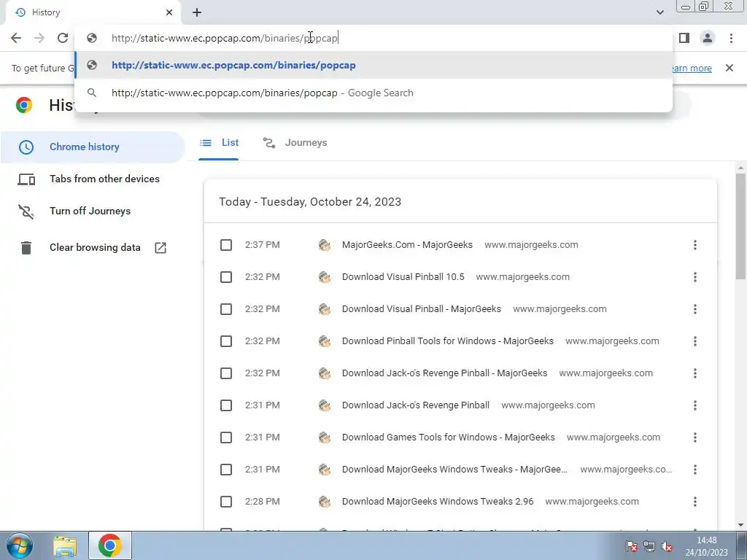Click the clock icon for Chrome history
The height and width of the screenshot is (560, 747).
pyautogui.click(x=26, y=147)
